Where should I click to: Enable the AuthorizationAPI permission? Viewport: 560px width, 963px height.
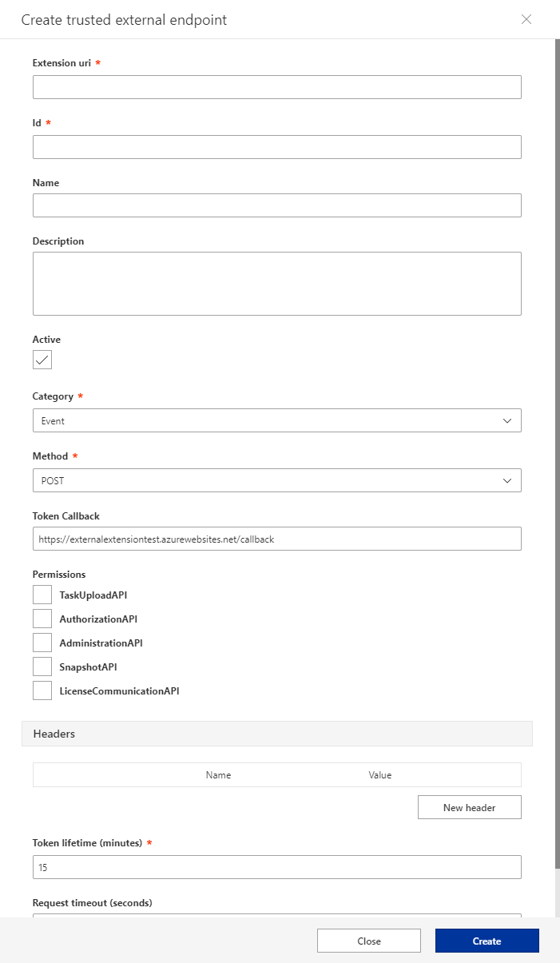(42, 618)
